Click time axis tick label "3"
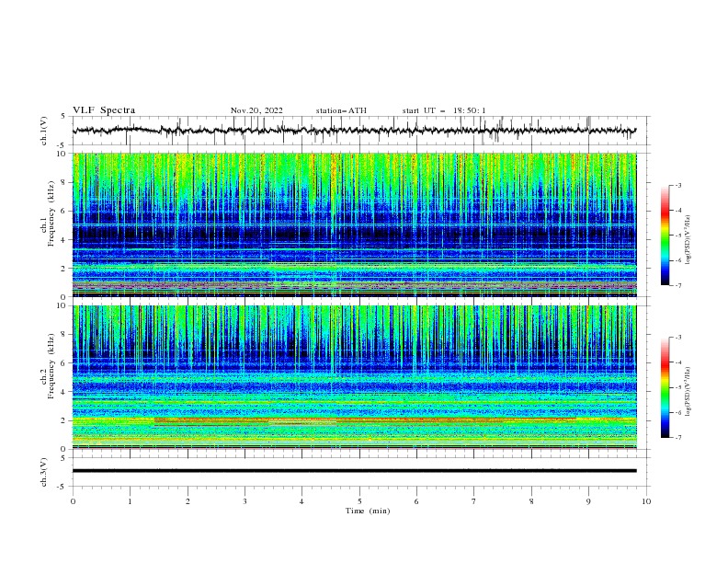The width and height of the screenshot is (728, 563). 245,501
